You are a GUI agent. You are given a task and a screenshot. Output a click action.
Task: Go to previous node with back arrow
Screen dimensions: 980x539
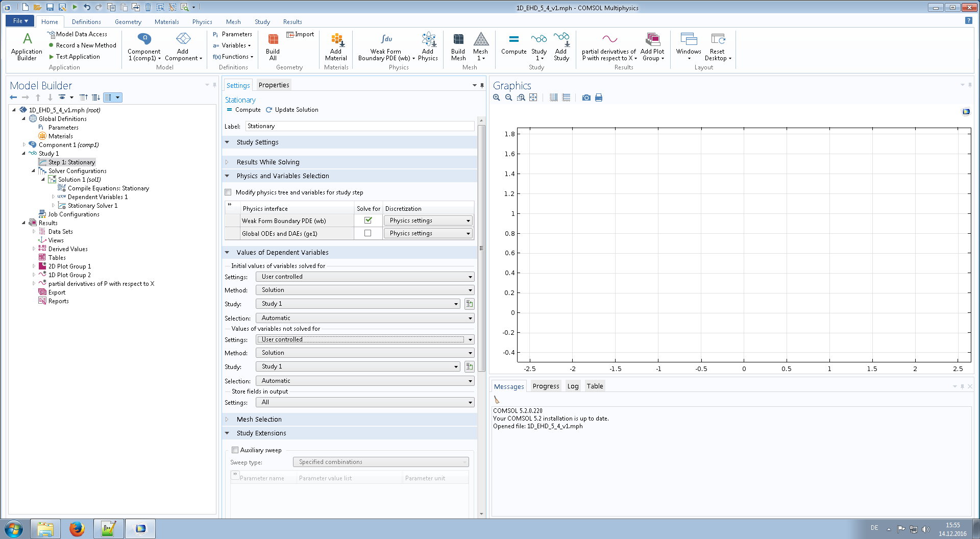pyautogui.click(x=13, y=97)
